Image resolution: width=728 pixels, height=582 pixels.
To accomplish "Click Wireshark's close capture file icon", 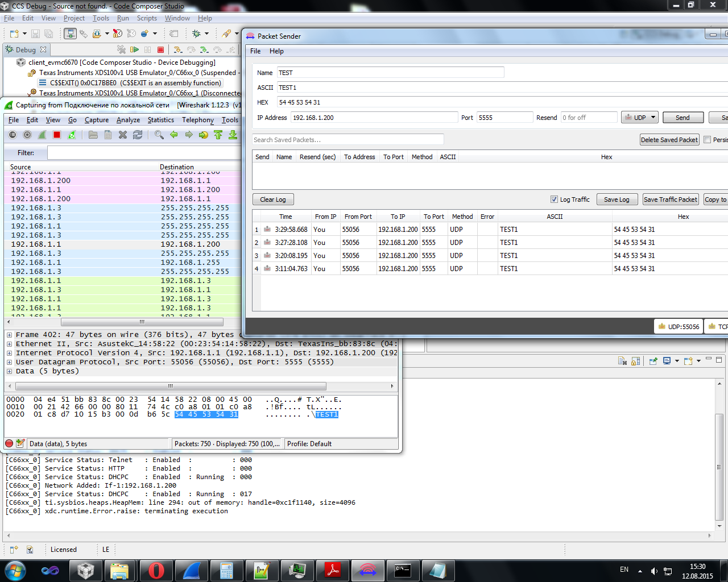I will coord(123,135).
